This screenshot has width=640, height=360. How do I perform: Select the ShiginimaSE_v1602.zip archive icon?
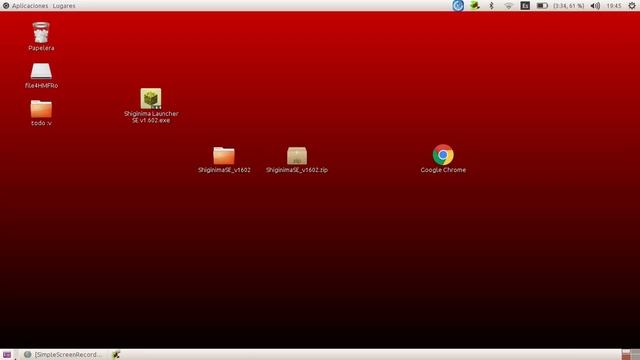click(297, 156)
